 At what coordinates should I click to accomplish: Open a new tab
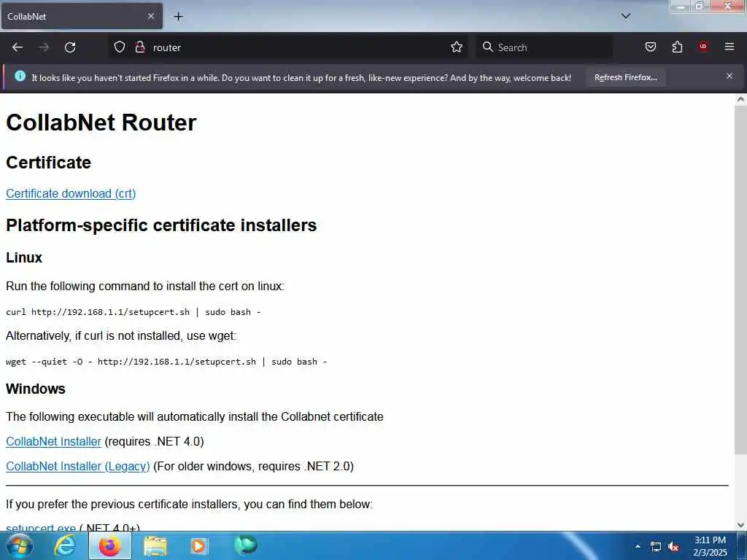click(x=178, y=17)
